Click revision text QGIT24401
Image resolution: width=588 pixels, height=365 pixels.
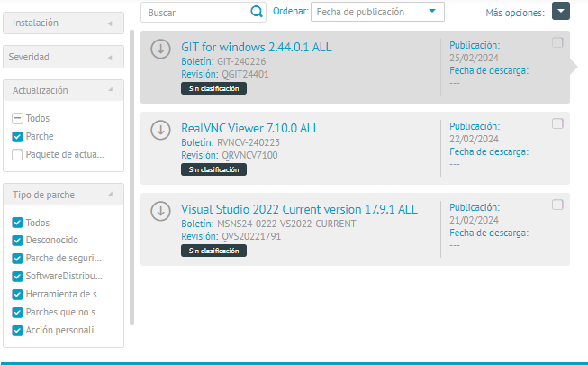[245, 74]
